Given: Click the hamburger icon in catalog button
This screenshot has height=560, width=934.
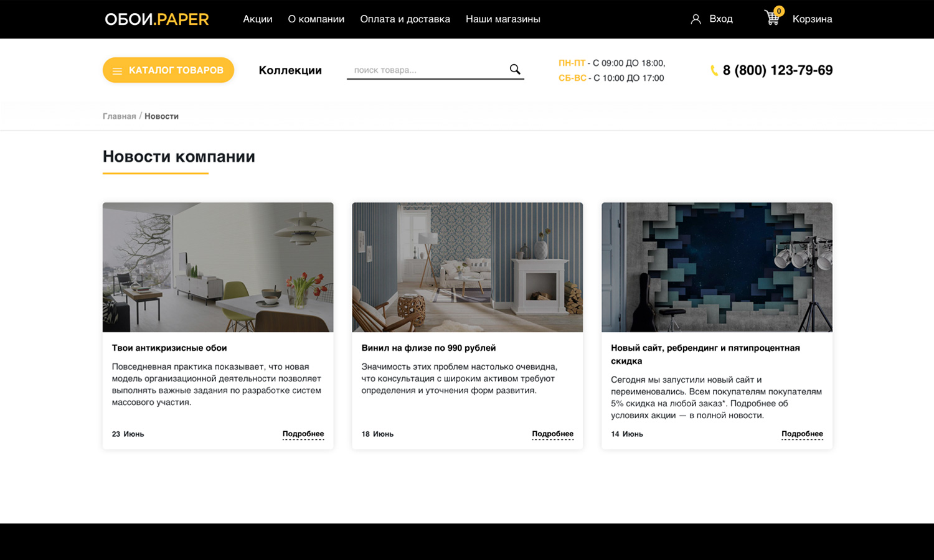Looking at the screenshot, I should (117, 71).
